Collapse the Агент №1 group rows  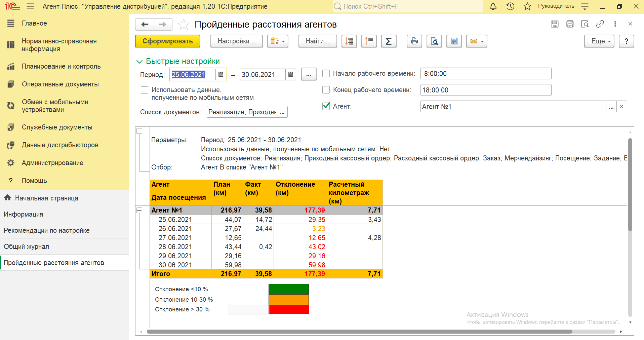click(139, 210)
